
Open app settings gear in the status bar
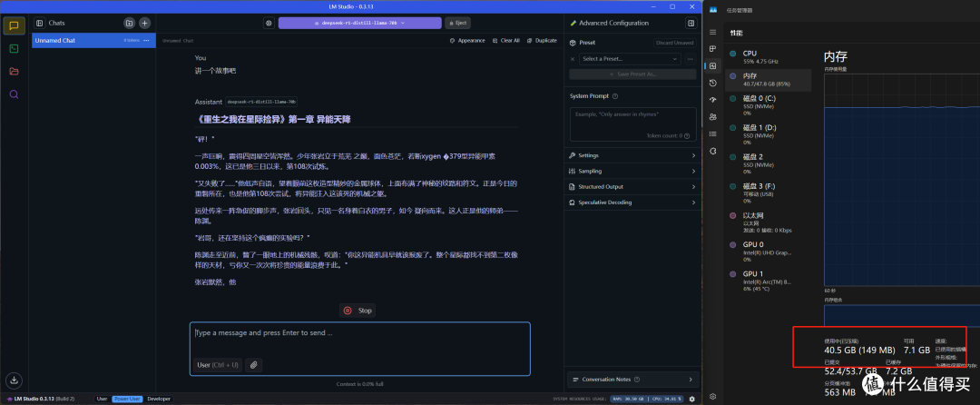(691, 399)
